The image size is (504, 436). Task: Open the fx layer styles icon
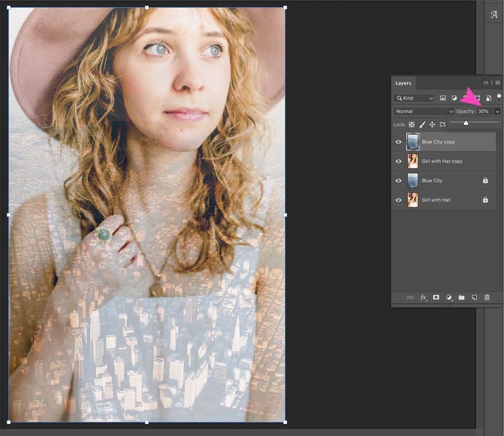423,297
